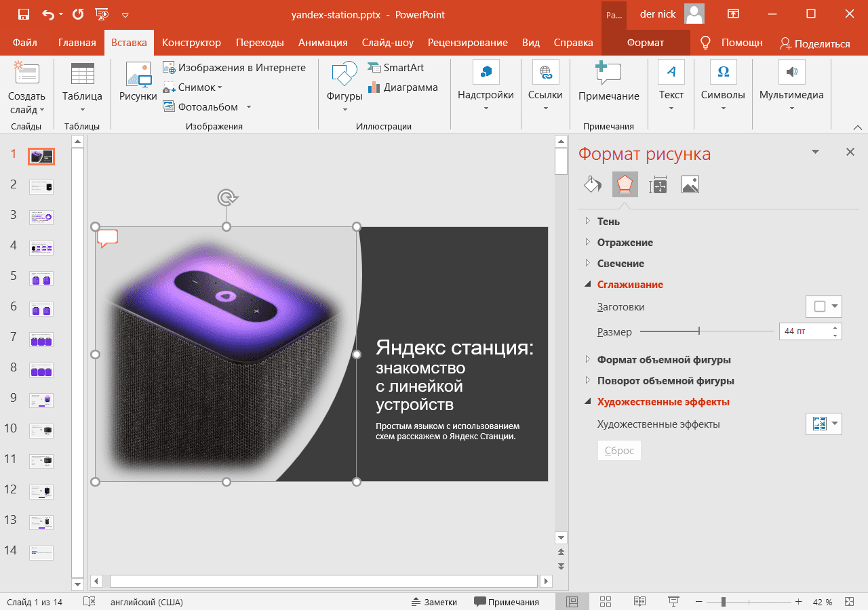The height and width of the screenshot is (610, 868).
Task: Switch to normal view in status bar
Action: 572,601
